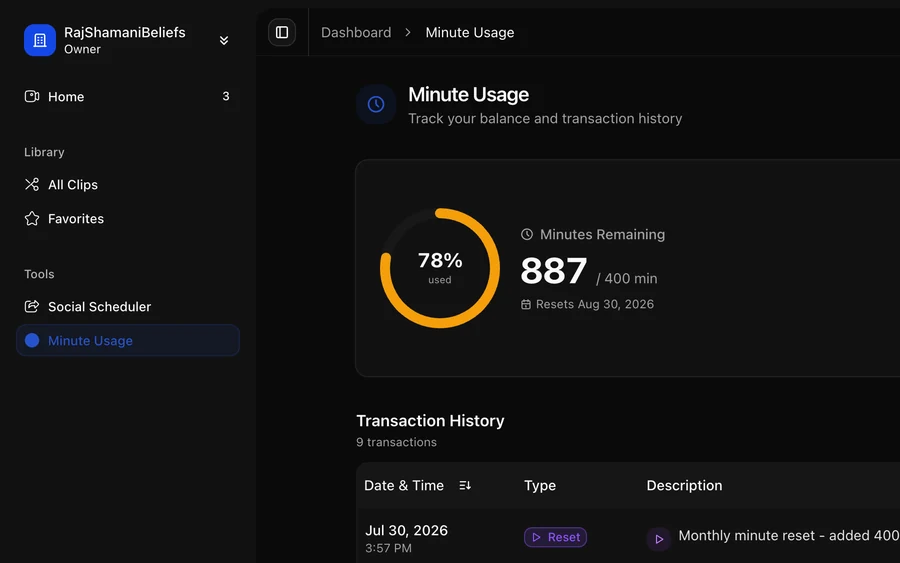Click the Transaction History heading
Screen dimensions: 900x563
pyautogui.click(x=430, y=421)
